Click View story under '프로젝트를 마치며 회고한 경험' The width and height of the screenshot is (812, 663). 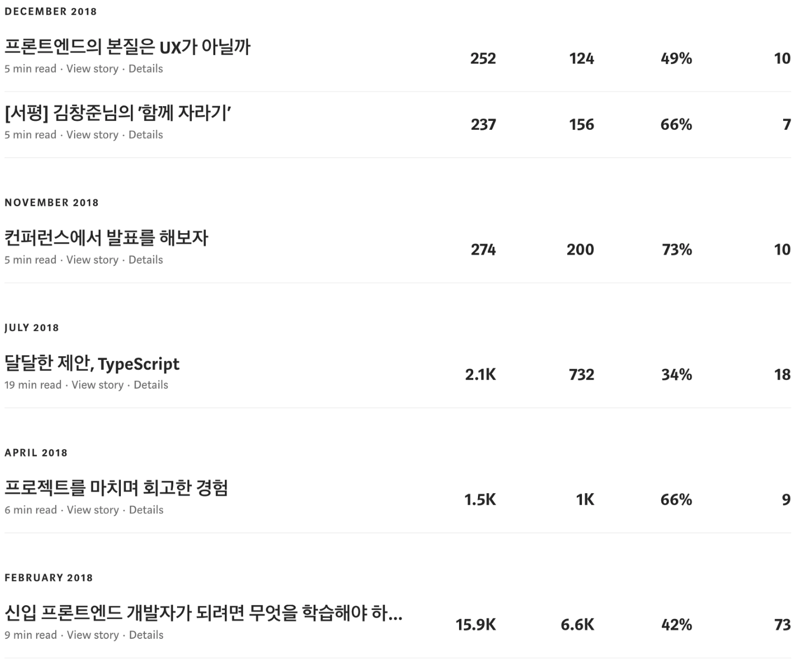point(93,510)
